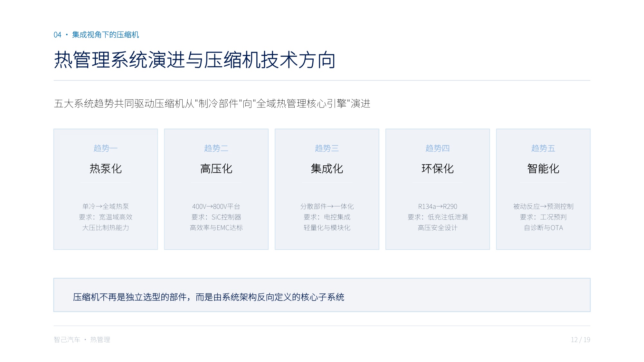Viewport: 644px width, 362px height.
Task: Click the footer text 智己汽车 · 热管理
Action: 82,339
